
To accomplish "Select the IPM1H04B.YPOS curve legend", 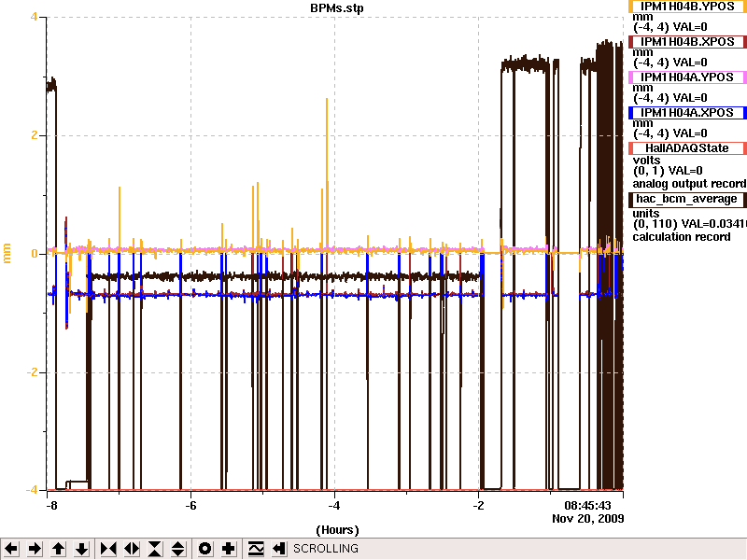I will [x=687, y=7].
